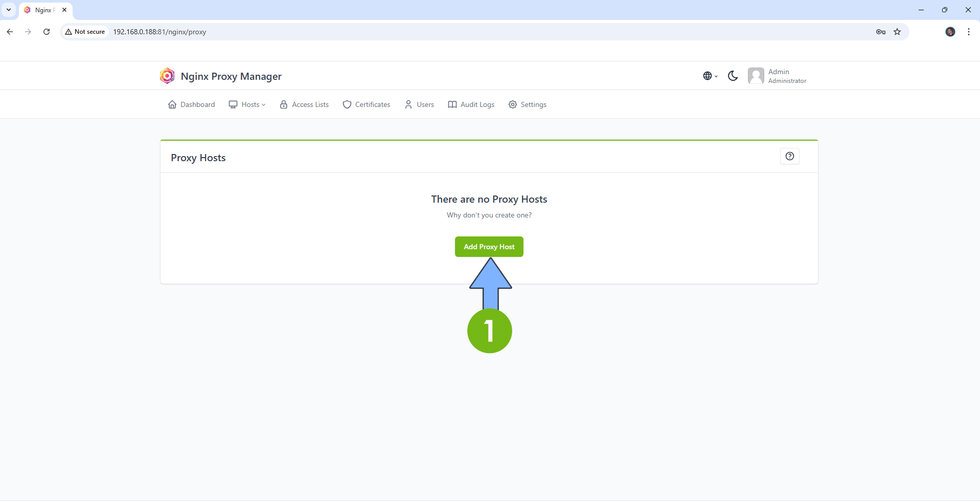This screenshot has width=980, height=502.
Task: Click the Admin user avatar
Action: [757, 76]
